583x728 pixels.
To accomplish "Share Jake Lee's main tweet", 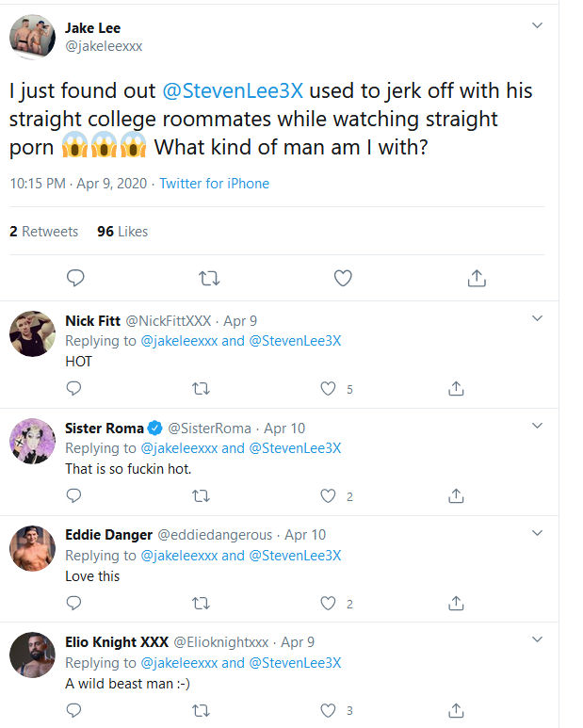I will click(x=477, y=278).
